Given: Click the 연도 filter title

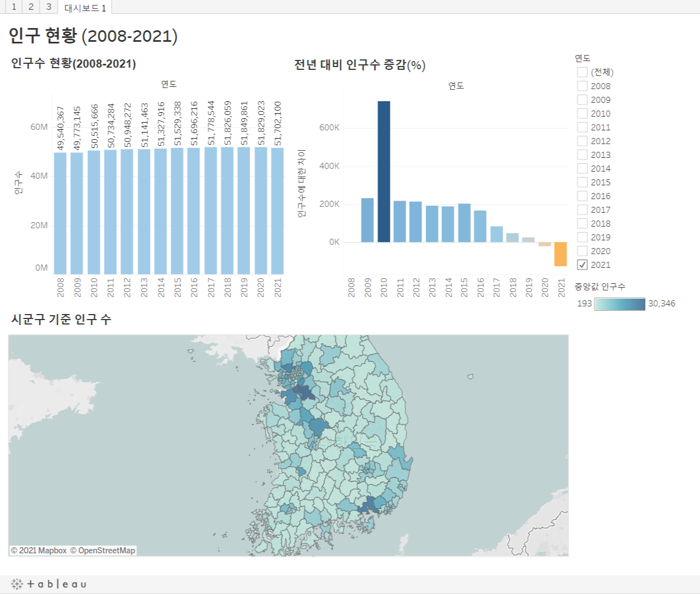Looking at the screenshot, I should pos(583,58).
